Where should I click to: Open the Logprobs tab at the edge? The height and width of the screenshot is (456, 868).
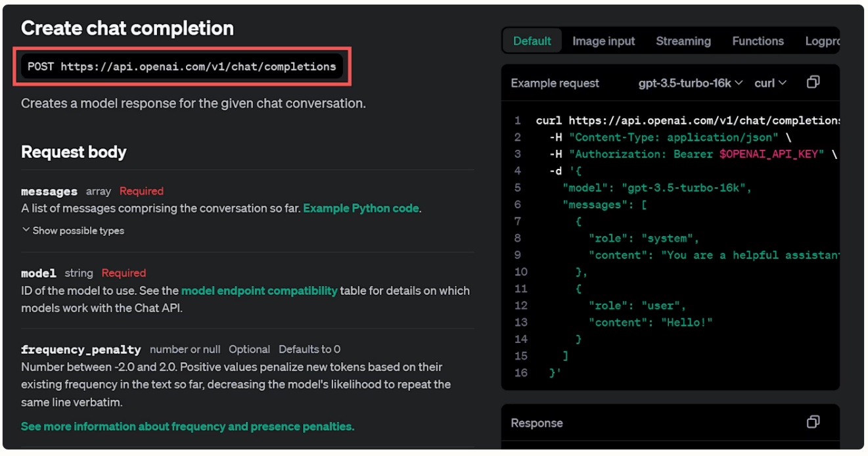tap(823, 41)
